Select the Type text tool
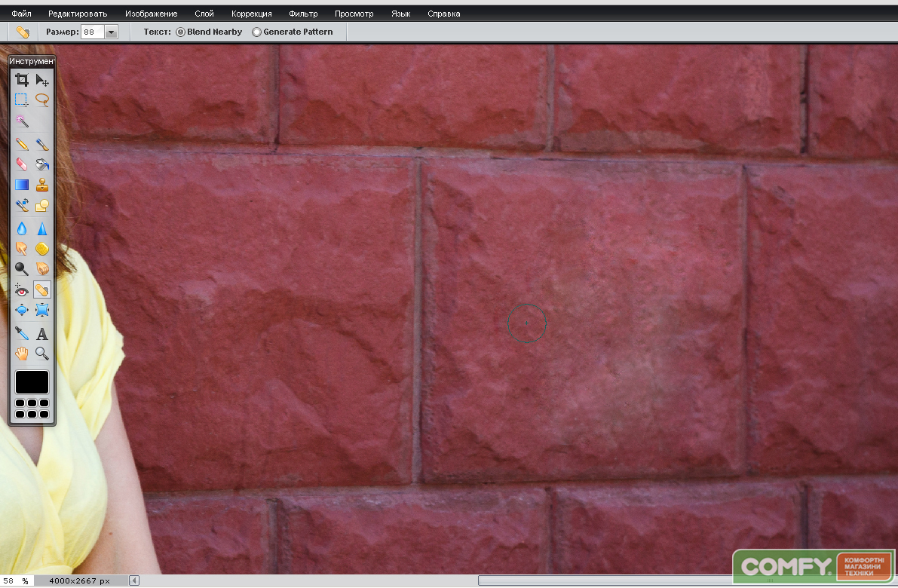This screenshot has width=898, height=588. (41, 333)
